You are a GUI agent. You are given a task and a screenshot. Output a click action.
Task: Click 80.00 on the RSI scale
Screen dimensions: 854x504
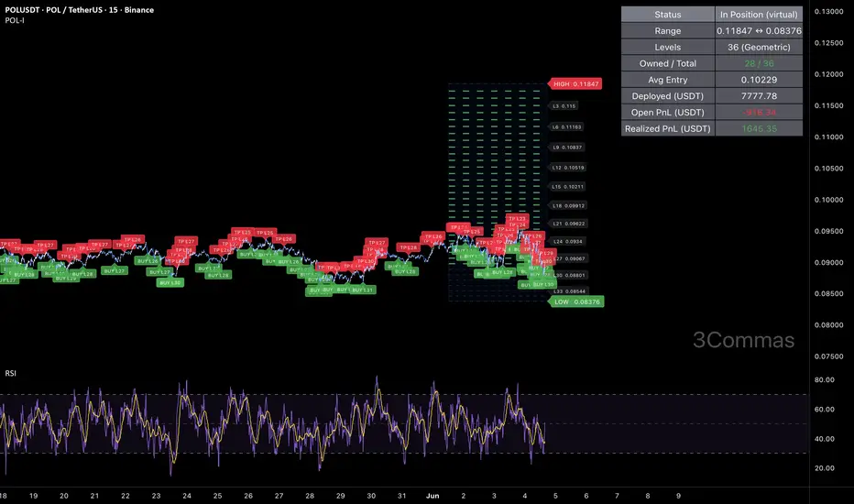pos(824,379)
